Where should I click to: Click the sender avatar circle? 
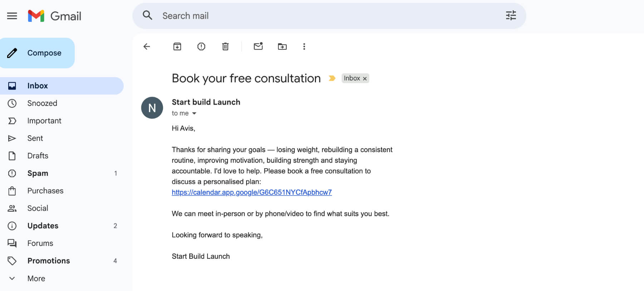click(152, 108)
